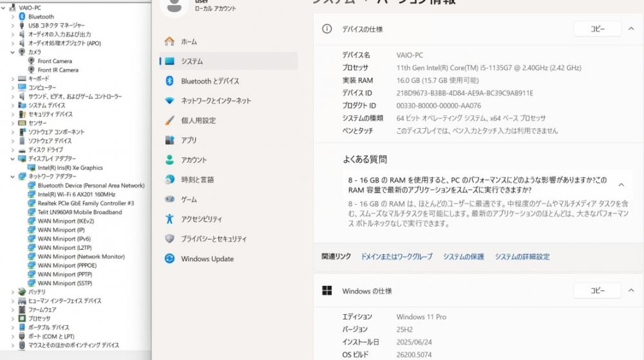The height and width of the screenshot is (360, 644).
Task: Click the home icon in Settings sidebar
Action: coord(169,41)
